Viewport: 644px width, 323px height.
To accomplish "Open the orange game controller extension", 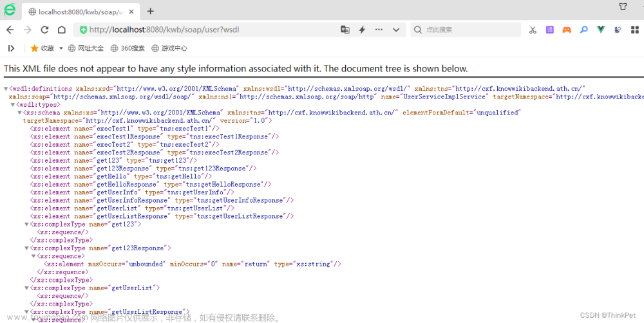I will coord(567,30).
